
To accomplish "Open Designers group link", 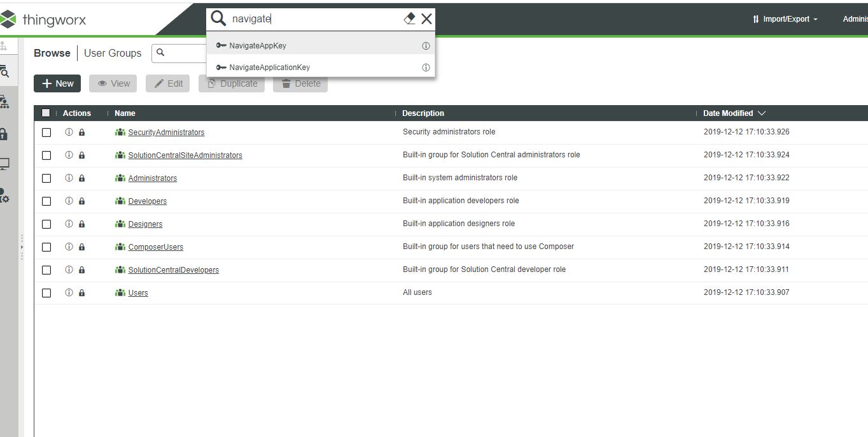I will pos(145,224).
